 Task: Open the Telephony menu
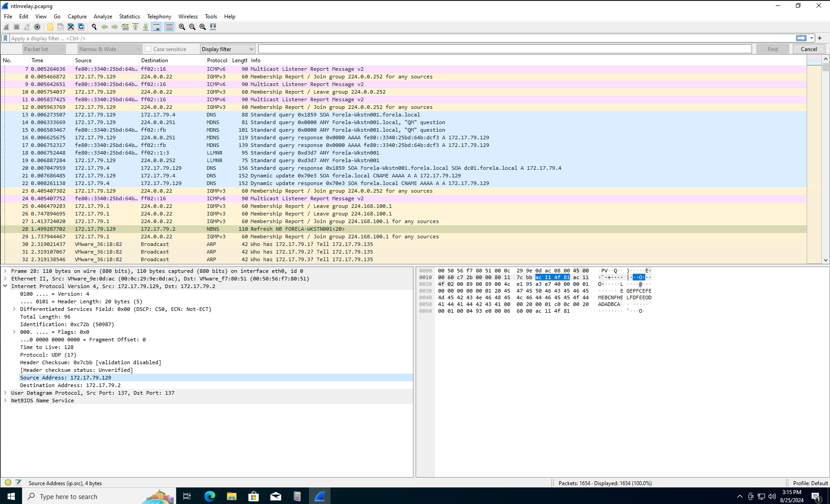click(159, 17)
